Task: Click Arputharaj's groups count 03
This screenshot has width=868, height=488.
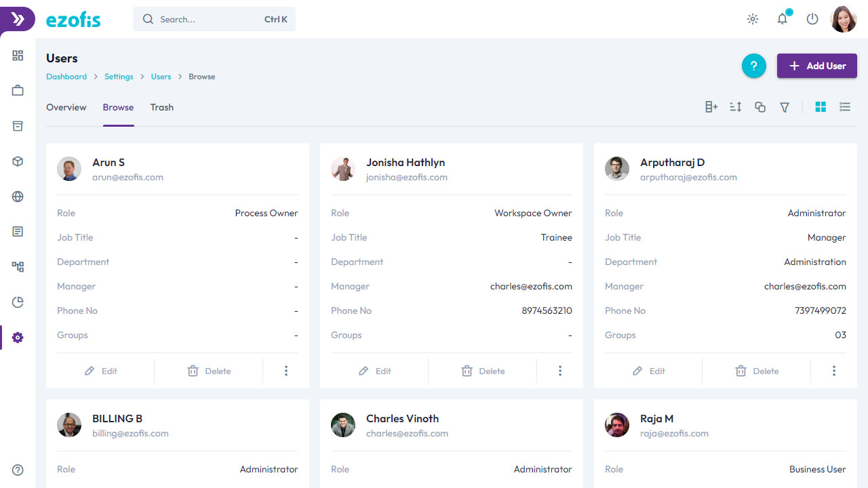Action: point(841,335)
